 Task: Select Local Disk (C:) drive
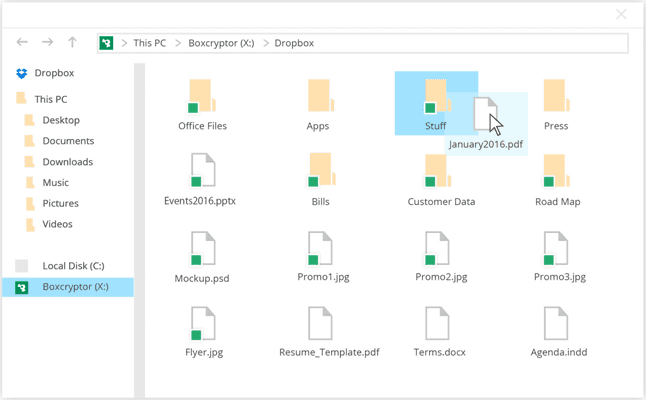point(73,266)
